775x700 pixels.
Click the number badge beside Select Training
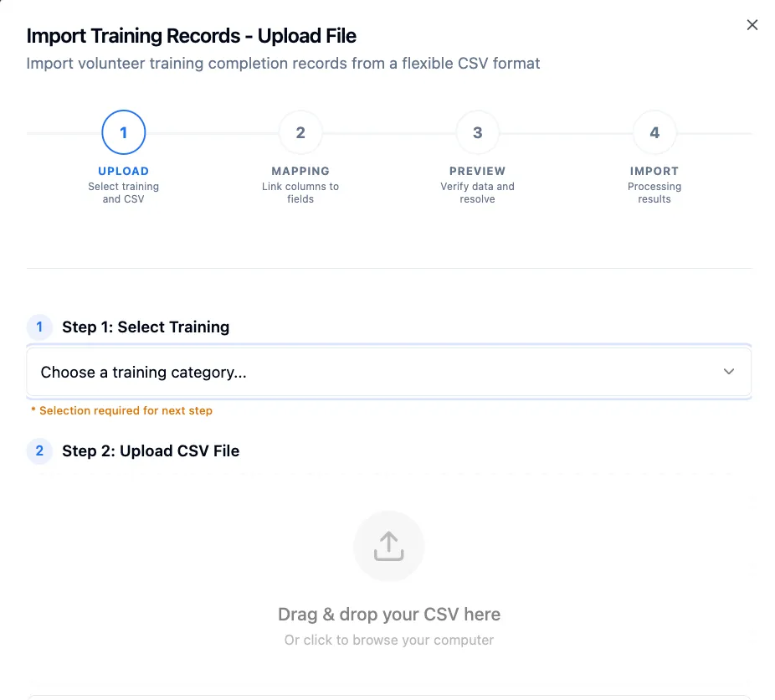coord(39,327)
